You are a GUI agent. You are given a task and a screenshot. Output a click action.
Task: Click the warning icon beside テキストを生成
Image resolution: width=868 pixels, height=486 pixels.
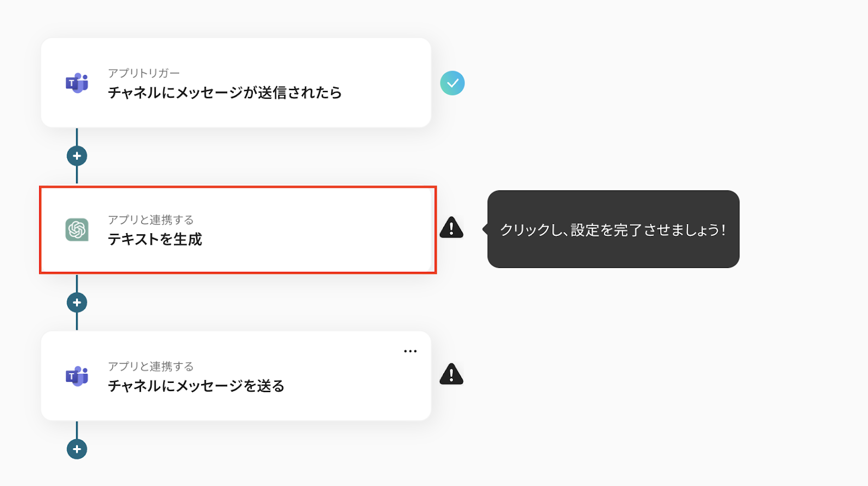[451, 228]
